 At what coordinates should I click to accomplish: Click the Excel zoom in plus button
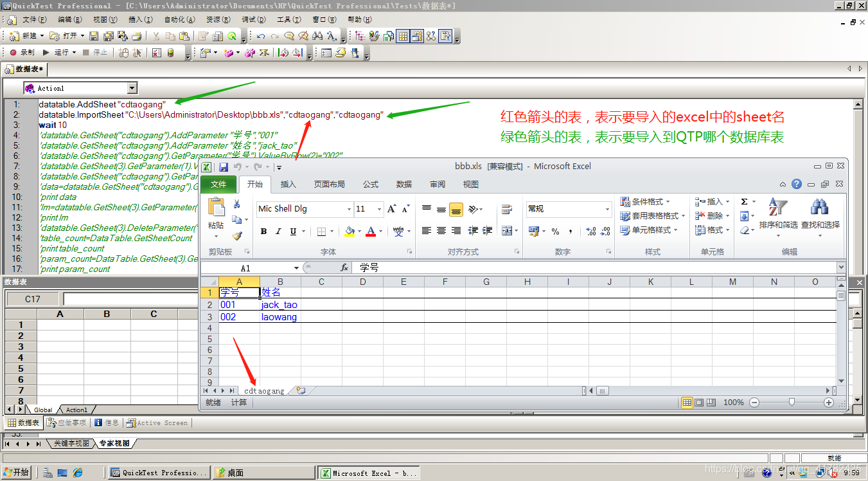[829, 403]
